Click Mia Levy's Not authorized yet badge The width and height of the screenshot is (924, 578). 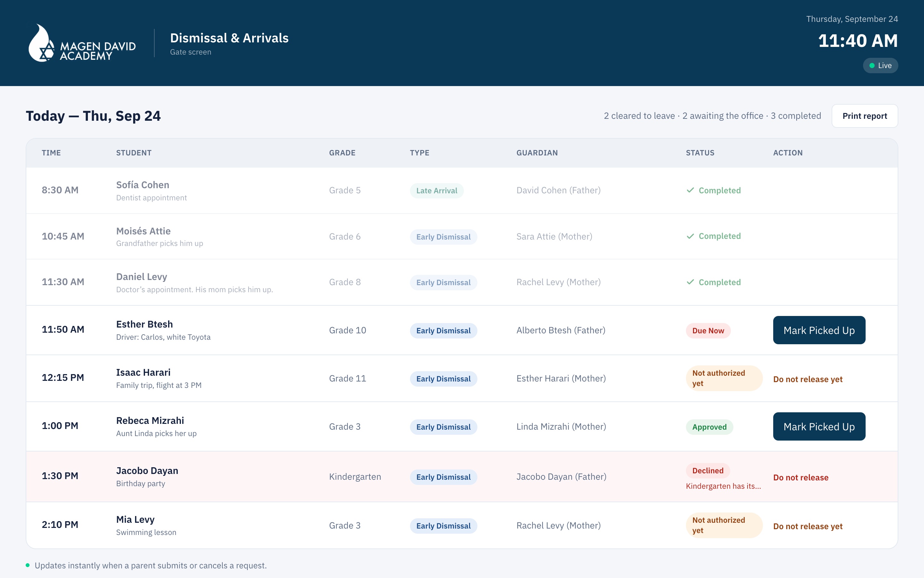(x=724, y=525)
